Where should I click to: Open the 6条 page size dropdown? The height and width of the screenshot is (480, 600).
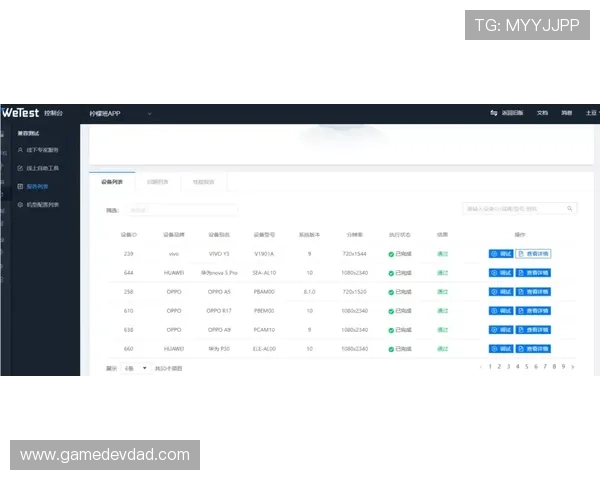point(135,368)
